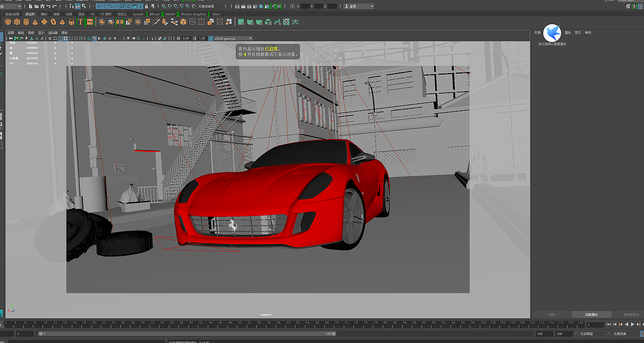The image size is (644, 343).
Task: Open the 属性 menu in attribute editor
Action: [x=568, y=33]
